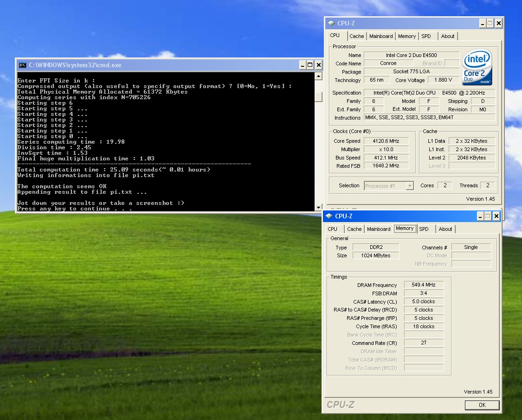This screenshot has width=522, height=420.
Task: Open the SPD tab in upper CPU-Z
Action: click(426, 36)
